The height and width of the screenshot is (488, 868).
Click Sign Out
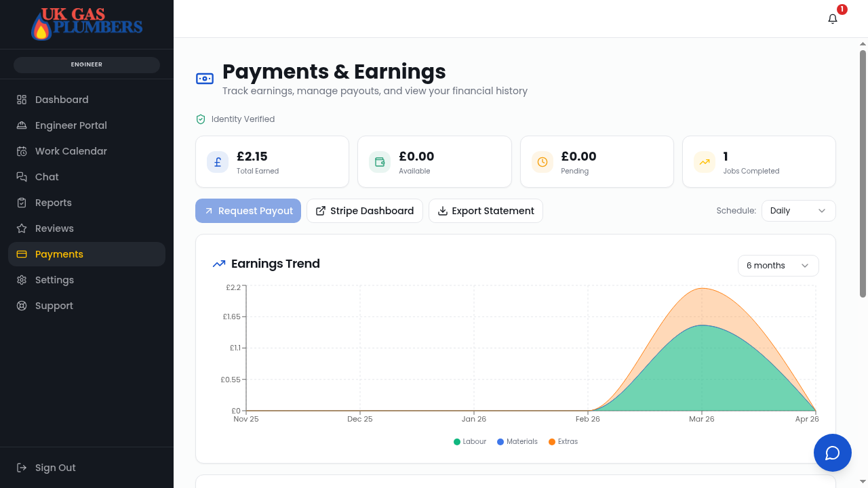pyautogui.click(x=87, y=468)
